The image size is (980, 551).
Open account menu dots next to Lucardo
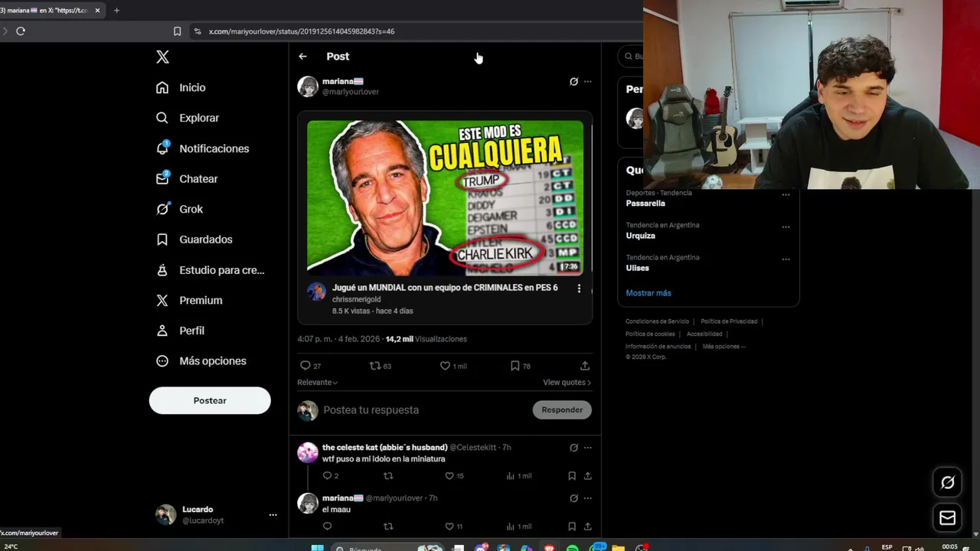pyautogui.click(x=273, y=515)
